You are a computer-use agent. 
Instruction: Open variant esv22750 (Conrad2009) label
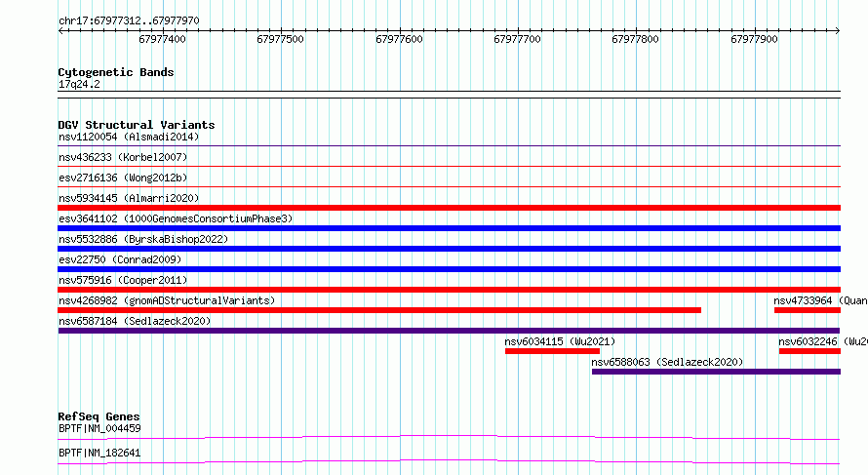pos(120,259)
